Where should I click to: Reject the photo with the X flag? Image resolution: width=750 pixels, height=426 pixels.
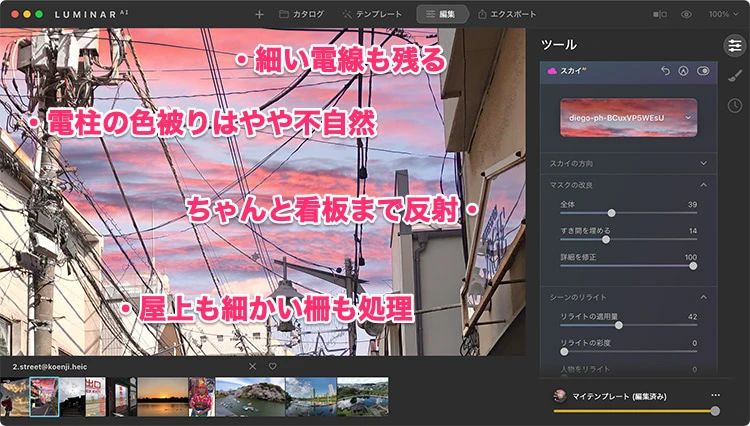pyautogui.click(x=252, y=366)
